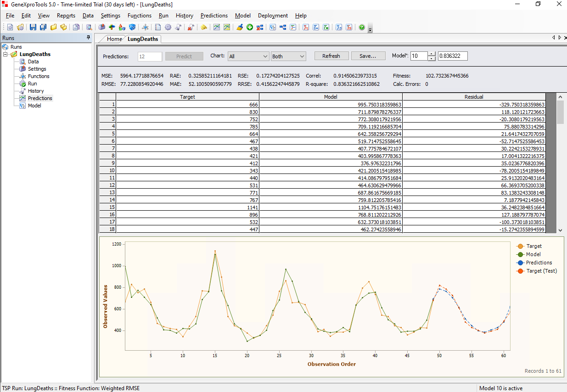Click the Save... button
The width and height of the screenshot is (567, 392).
point(369,56)
